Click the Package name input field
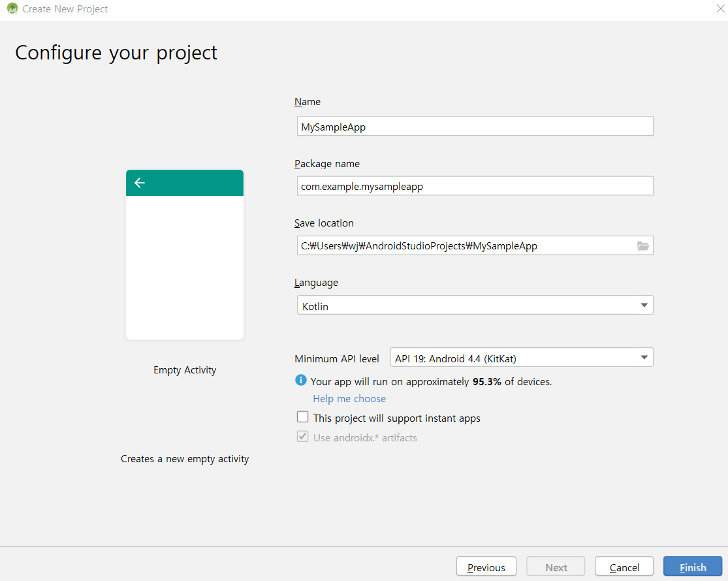 pos(475,186)
